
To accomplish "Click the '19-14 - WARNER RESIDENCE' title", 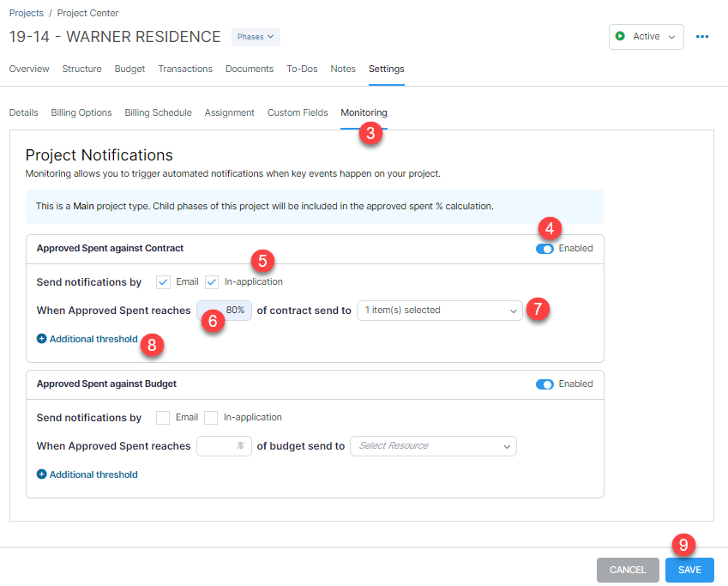I will 115,37.
